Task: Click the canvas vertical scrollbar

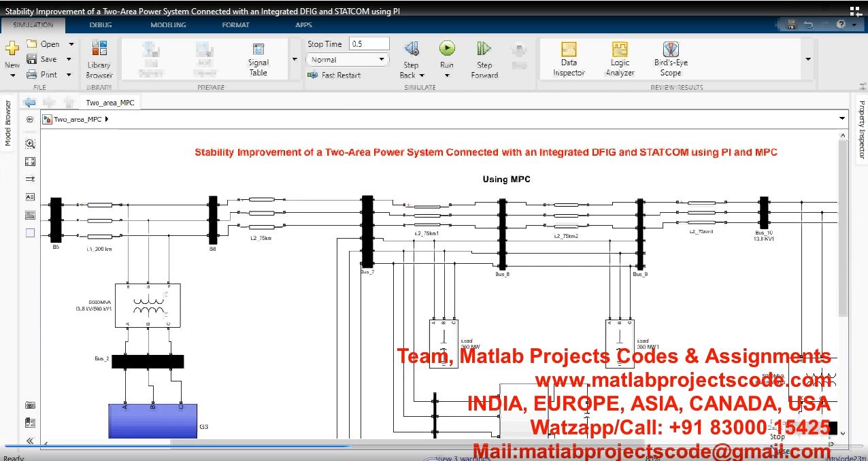Action: coord(843,272)
